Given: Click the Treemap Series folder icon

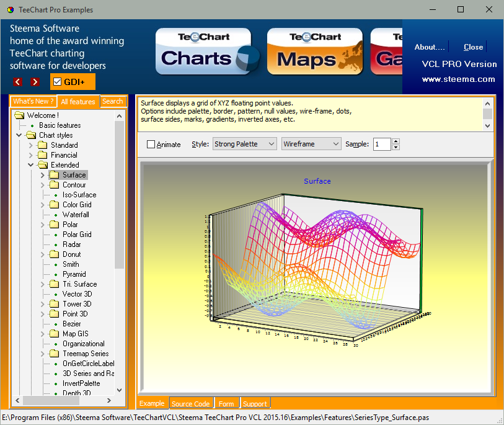Looking at the screenshot, I should pos(55,354).
